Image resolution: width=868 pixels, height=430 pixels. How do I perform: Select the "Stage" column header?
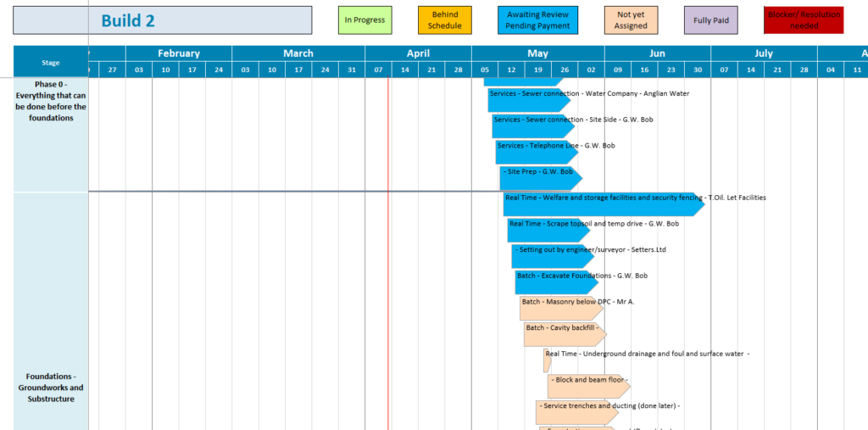[x=51, y=62]
